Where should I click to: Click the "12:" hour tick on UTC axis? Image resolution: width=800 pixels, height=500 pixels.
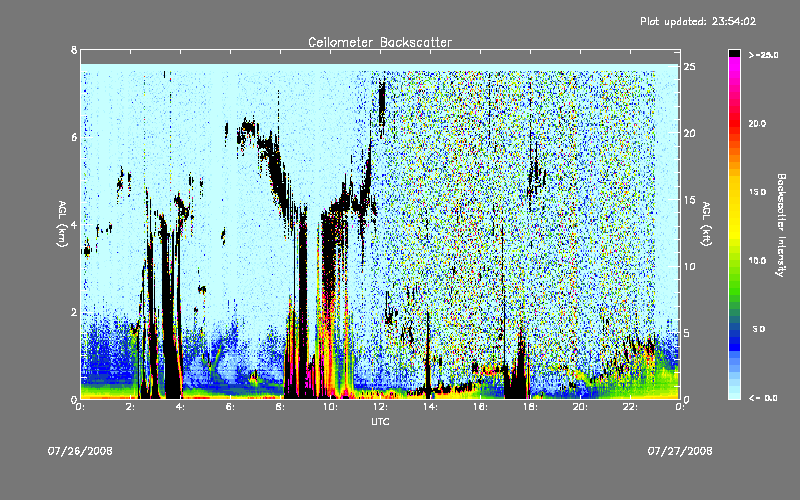381,407
